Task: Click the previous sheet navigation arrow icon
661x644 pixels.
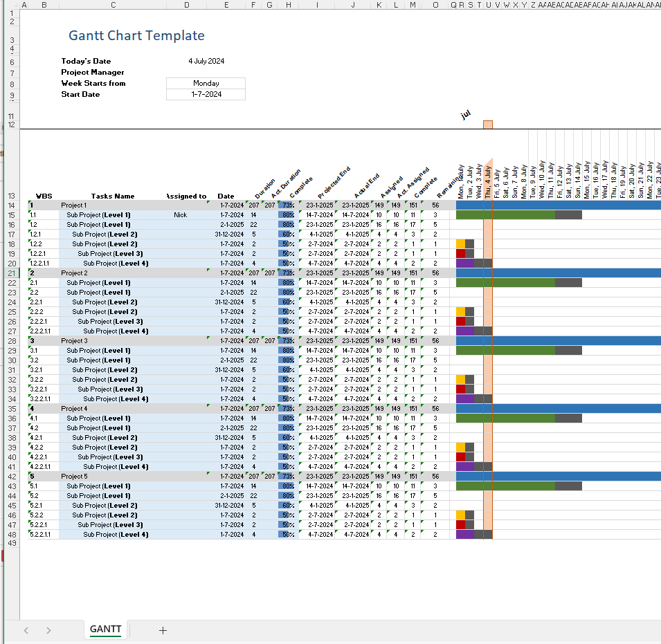Action: 26,630
